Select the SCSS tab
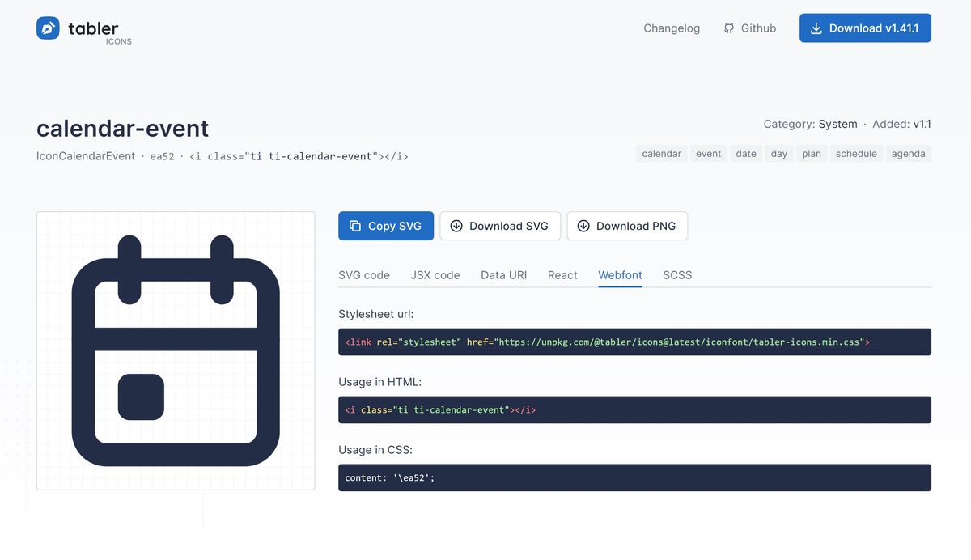This screenshot has height=560, width=971. [x=677, y=275]
